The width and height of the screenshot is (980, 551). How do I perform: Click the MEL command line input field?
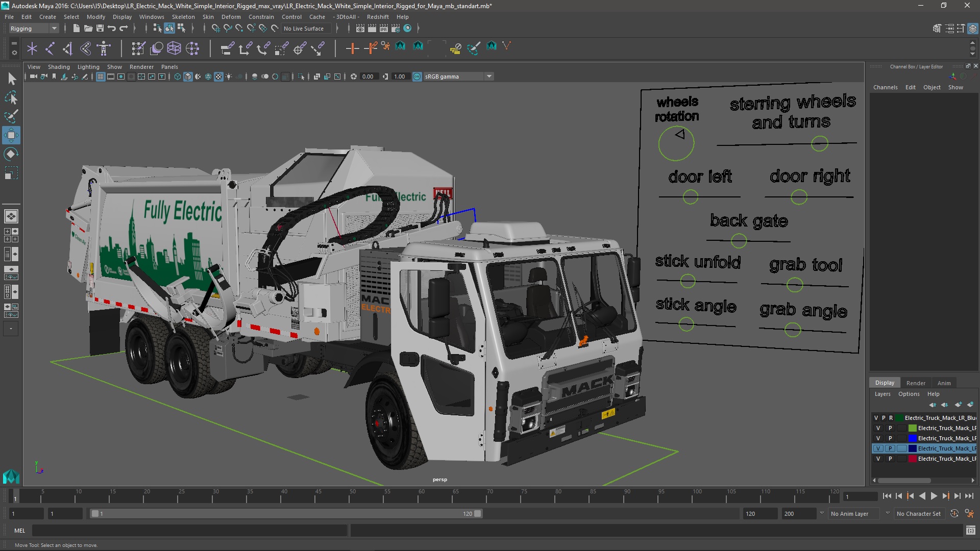point(189,531)
